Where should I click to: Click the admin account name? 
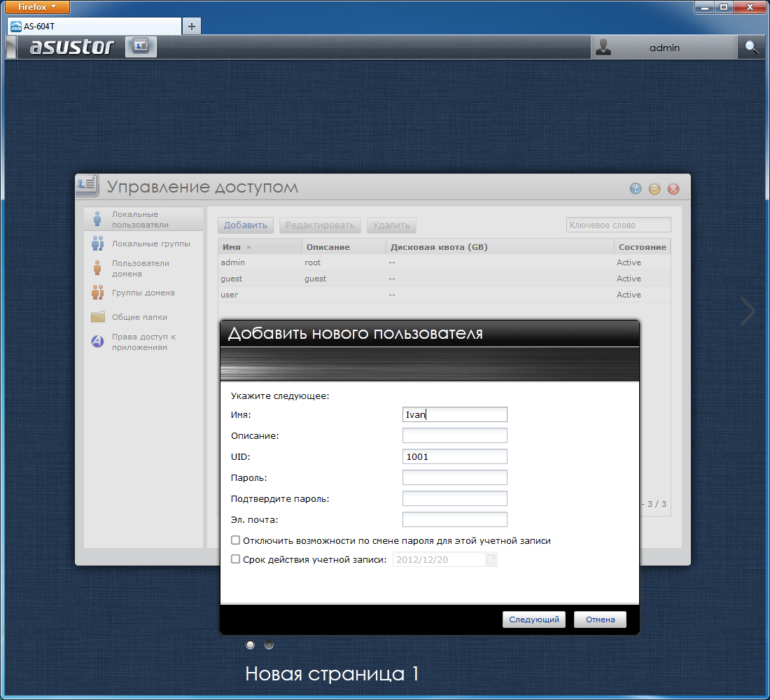point(664,48)
